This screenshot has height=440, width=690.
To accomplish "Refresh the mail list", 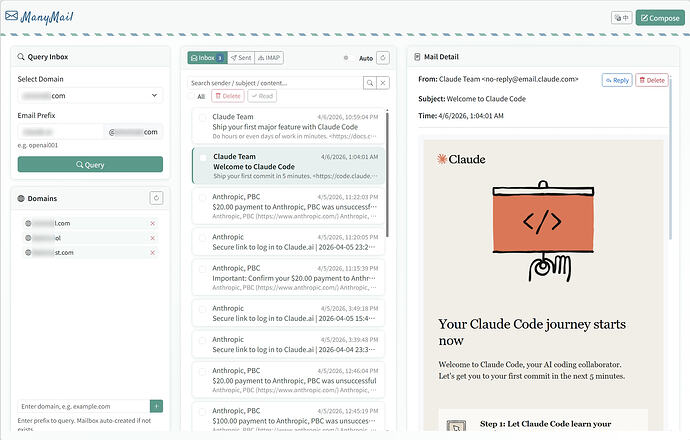I will 383,58.
